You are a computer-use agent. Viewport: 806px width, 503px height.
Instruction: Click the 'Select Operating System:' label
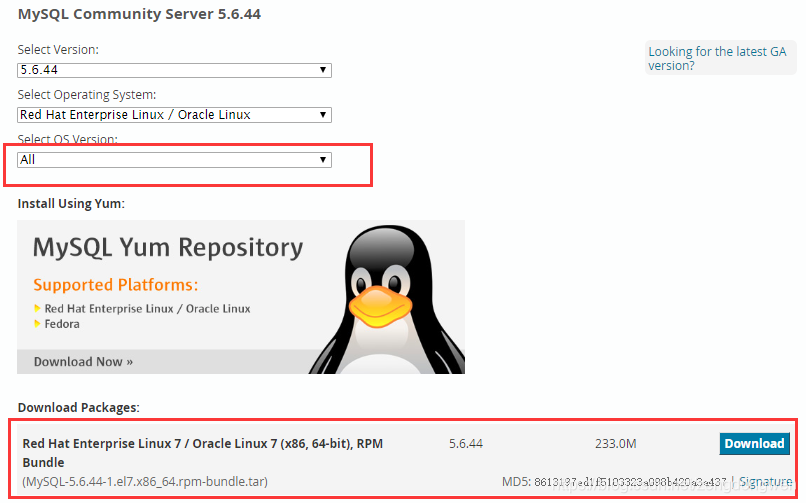click(87, 95)
